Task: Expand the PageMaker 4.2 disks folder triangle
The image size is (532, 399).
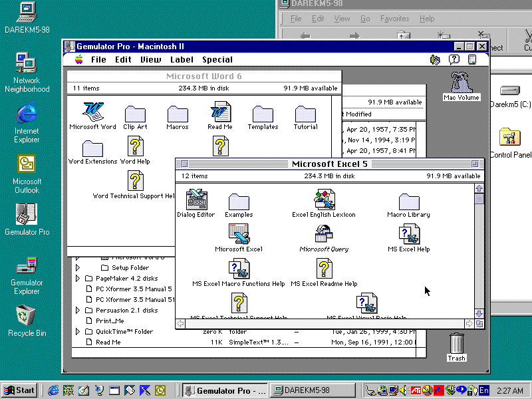Action: tap(78, 279)
